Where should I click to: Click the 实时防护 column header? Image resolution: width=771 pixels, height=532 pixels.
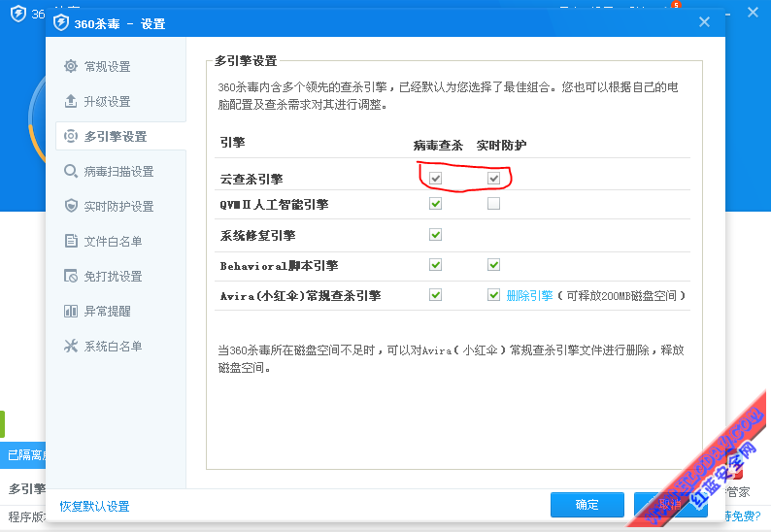tap(502, 145)
